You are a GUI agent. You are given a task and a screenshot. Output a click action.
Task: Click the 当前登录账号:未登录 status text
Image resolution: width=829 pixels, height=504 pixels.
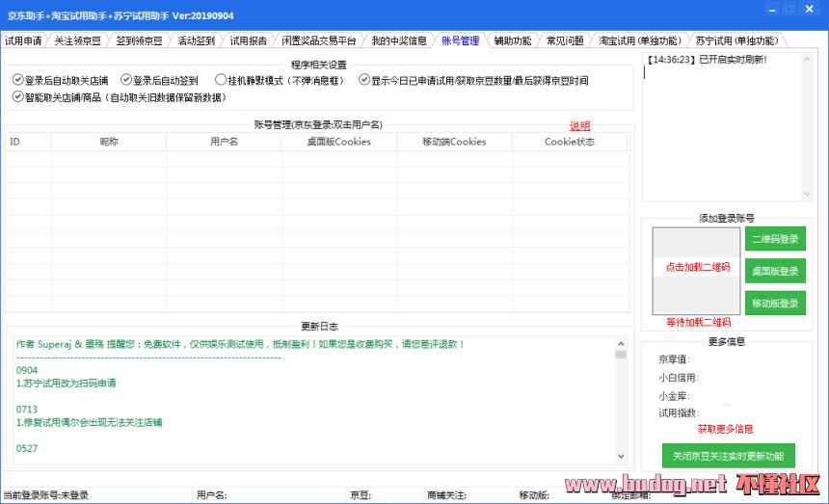point(46,495)
